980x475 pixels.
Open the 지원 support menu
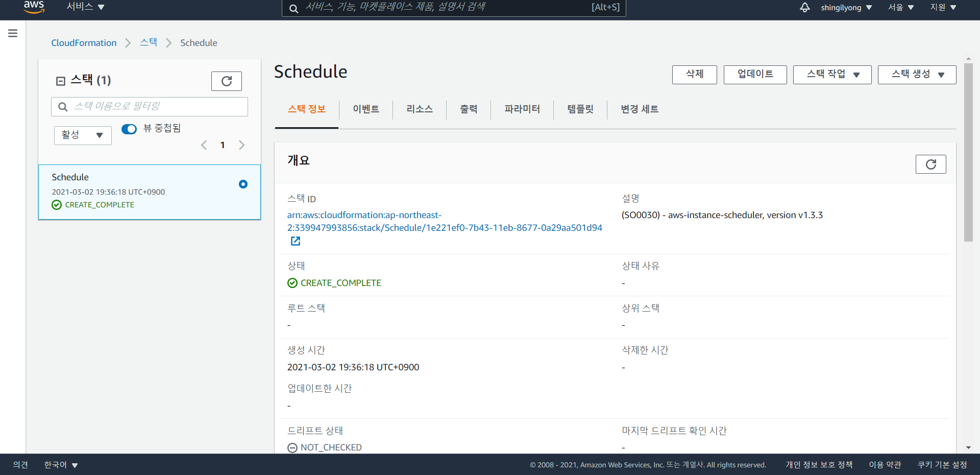[943, 7]
